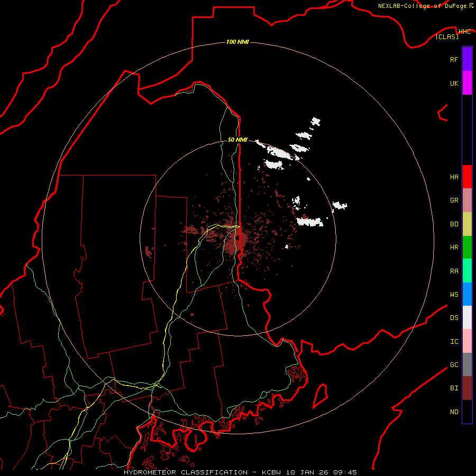
Task: Click the GR legend label
Action: (x=454, y=200)
